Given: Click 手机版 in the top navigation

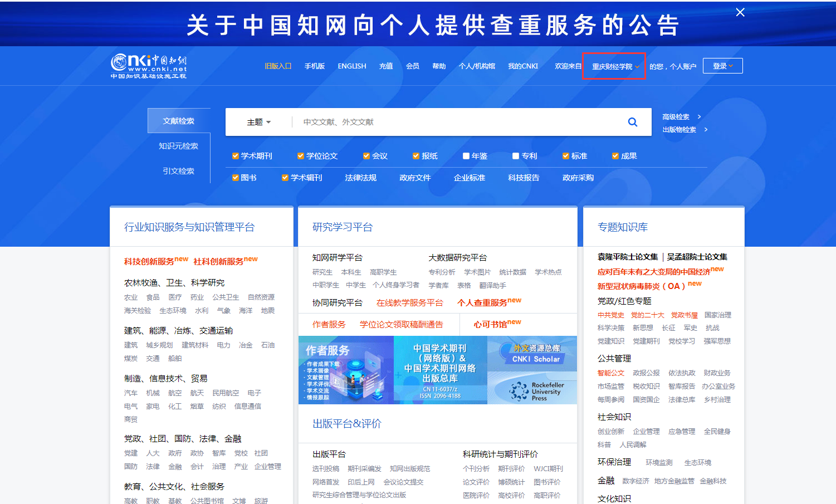Looking at the screenshot, I should tap(315, 66).
